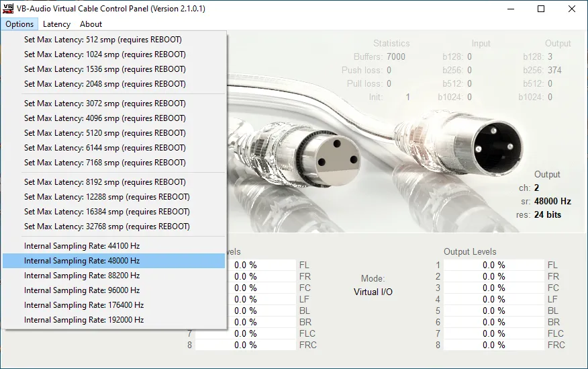Viewport: 588px width, 369px height.
Task: Pick Max Latency 7168 smp entry
Action: (x=105, y=163)
